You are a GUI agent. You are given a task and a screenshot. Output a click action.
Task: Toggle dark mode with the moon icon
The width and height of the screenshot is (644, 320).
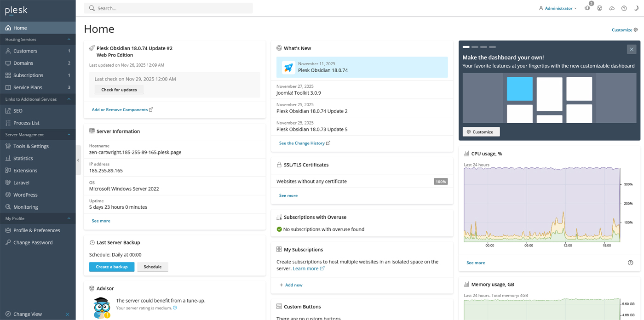coord(636,8)
